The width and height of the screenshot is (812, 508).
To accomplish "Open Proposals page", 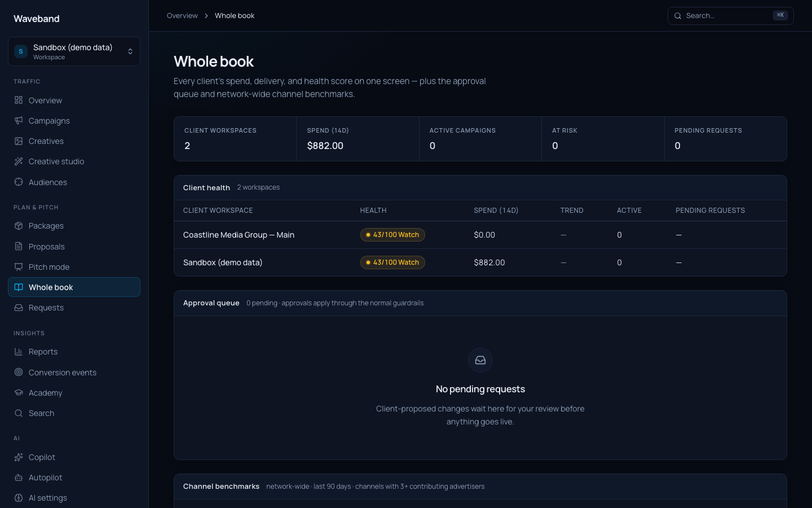I will 74,247.
